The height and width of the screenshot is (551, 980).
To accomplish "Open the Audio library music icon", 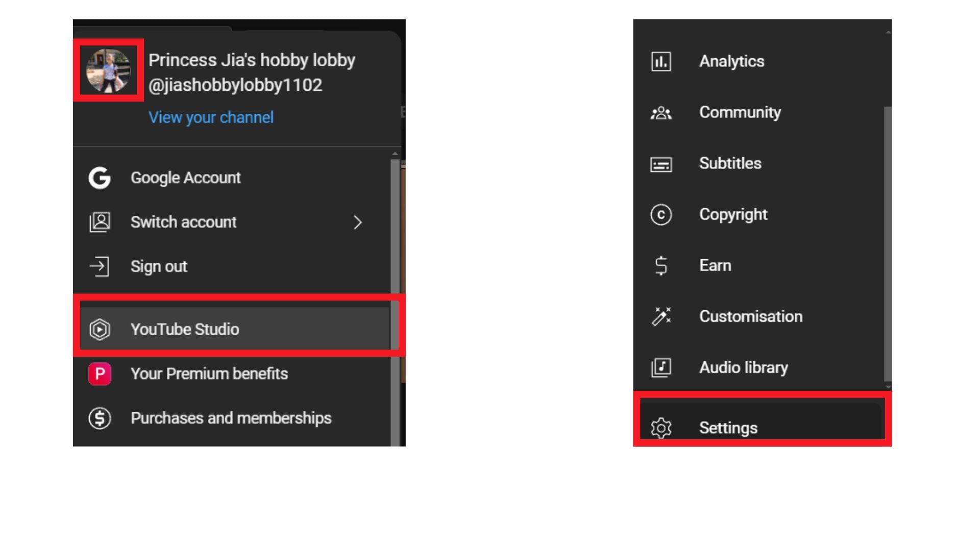I will pos(661,367).
